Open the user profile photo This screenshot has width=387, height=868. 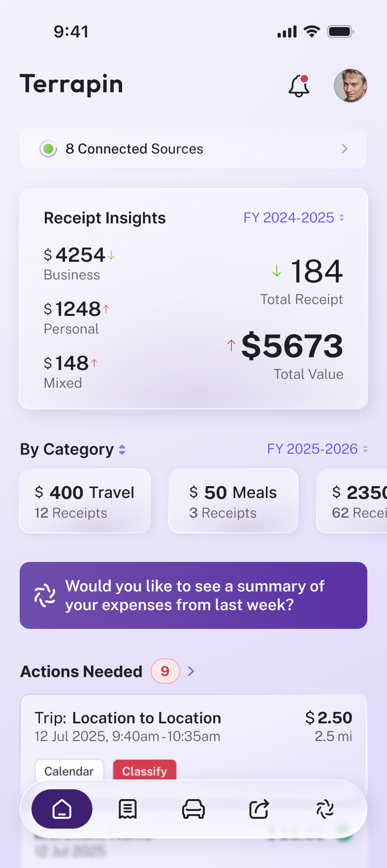click(x=350, y=86)
